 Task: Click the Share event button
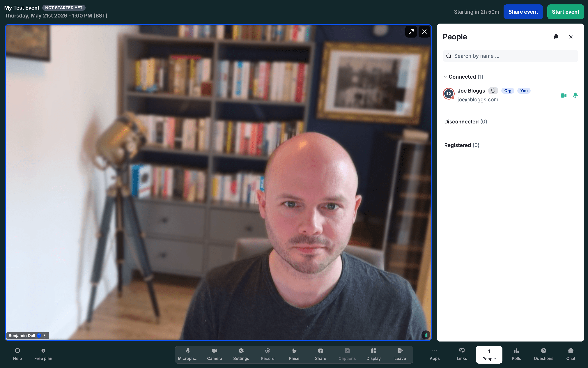pyautogui.click(x=523, y=12)
